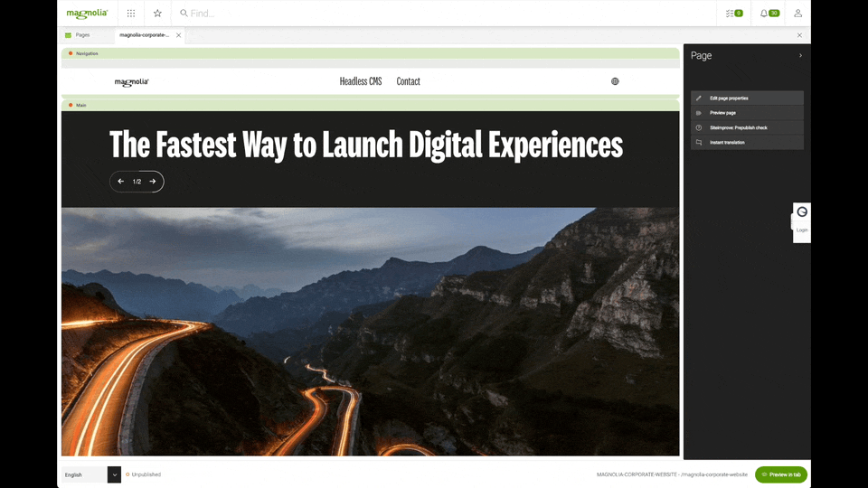This screenshot has height=488, width=868.
Task: Open the user profile icon
Action: 797,14
